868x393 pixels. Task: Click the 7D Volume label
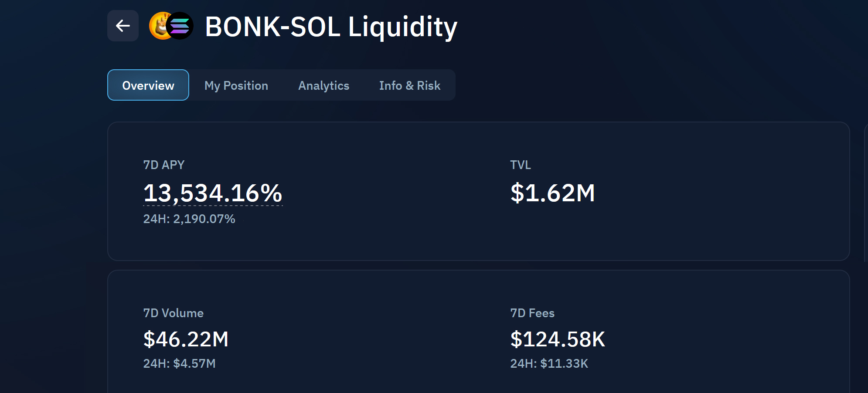point(174,313)
